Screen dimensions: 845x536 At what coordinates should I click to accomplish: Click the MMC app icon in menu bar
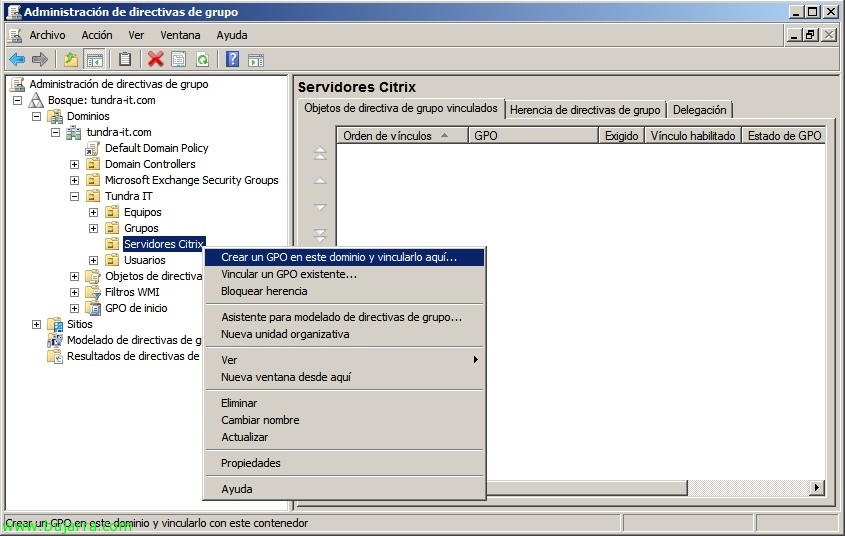[15, 35]
